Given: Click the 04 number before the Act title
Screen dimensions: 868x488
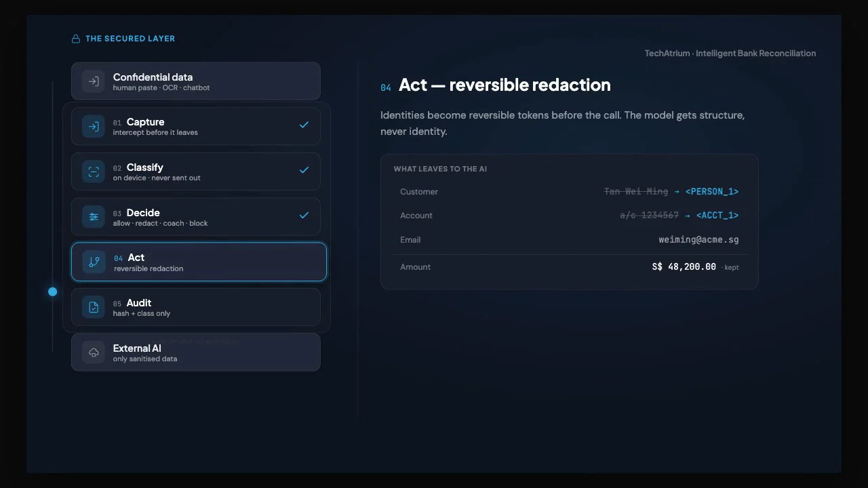Looking at the screenshot, I should coord(386,87).
